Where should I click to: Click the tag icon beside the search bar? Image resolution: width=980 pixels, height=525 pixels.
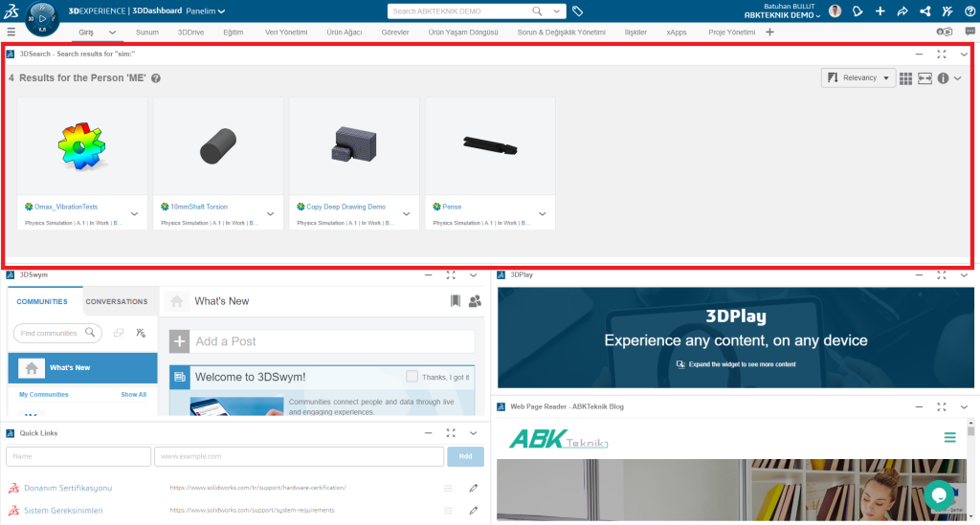pos(578,11)
